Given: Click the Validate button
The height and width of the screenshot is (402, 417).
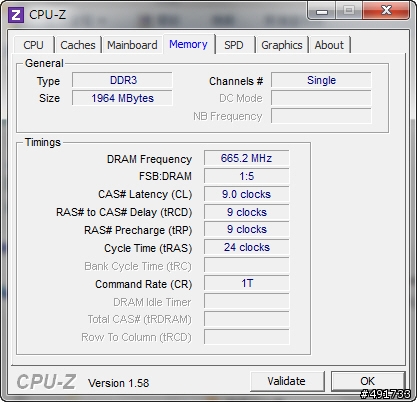Looking at the screenshot, I should pyautogui.click(x=286, y=381).
